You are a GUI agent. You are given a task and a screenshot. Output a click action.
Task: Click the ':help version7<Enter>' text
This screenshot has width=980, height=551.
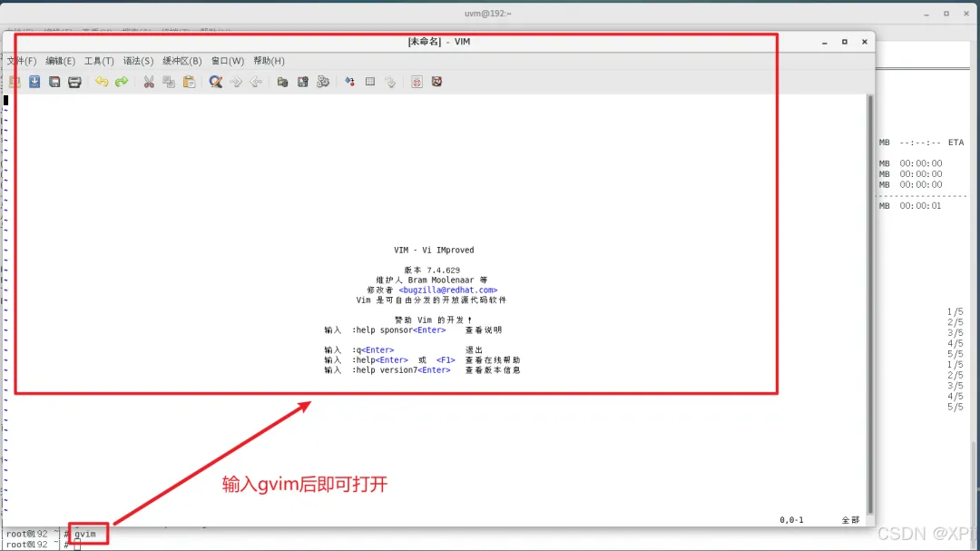[x=401, y=370]
